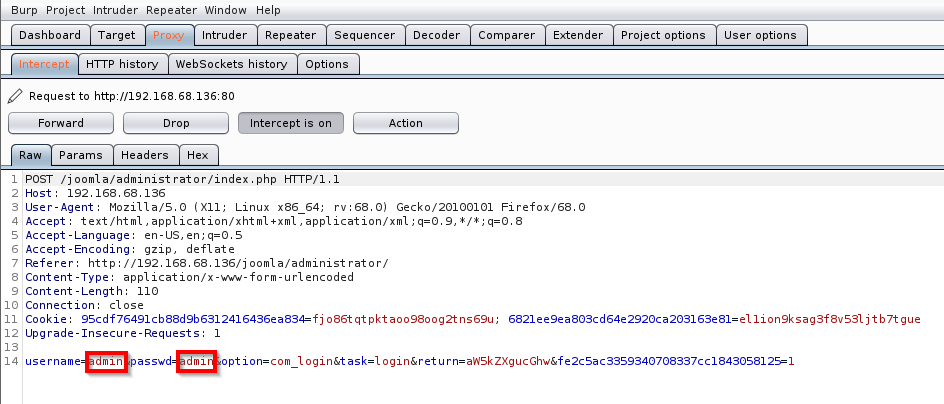Open the Intruder menu in menu bar
This screenshot has height=404, width=944.
[x=116, y=10]
